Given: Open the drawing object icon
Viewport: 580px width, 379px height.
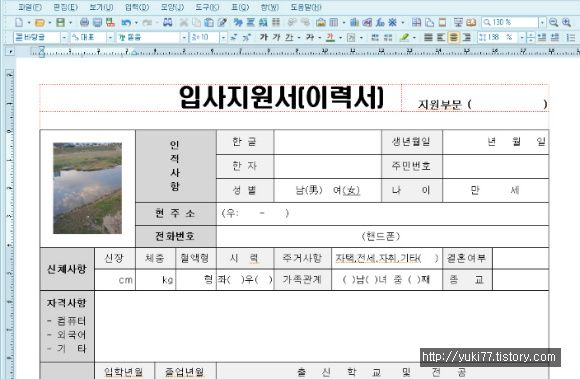Looking at the screenshot, I should (367, 23).
